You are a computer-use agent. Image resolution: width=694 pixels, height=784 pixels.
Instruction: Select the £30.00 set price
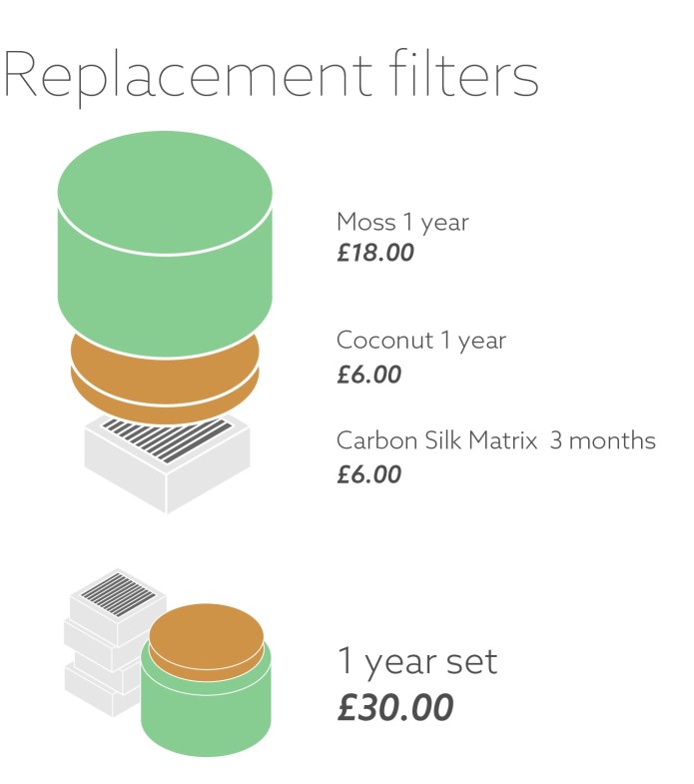pos(395,707)
